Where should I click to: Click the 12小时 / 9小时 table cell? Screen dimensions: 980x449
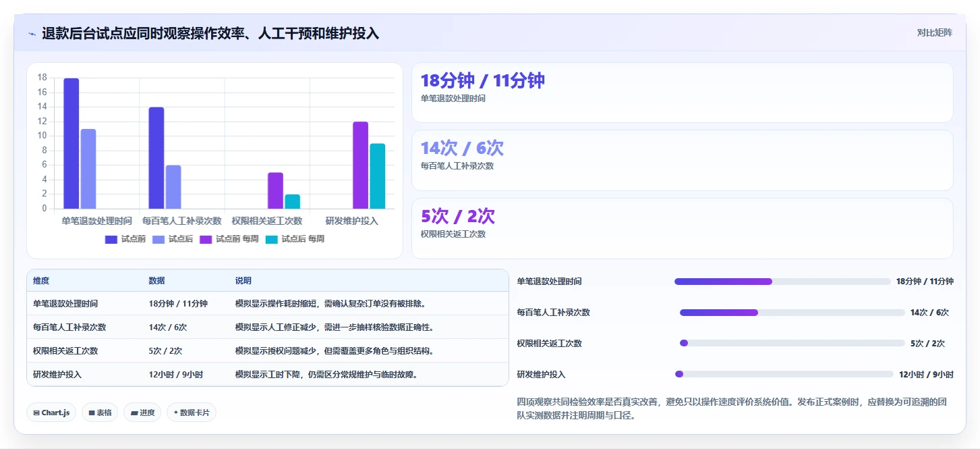pos(176,374)
